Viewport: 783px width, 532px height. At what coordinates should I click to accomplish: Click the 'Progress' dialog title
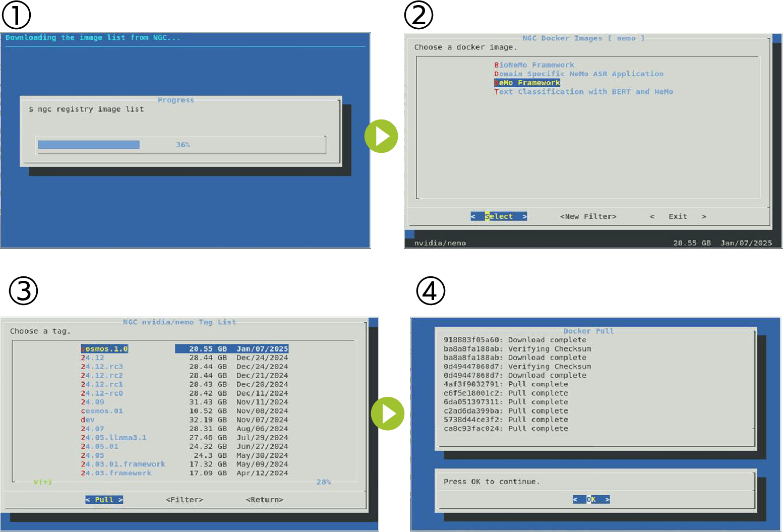[175, 100]
